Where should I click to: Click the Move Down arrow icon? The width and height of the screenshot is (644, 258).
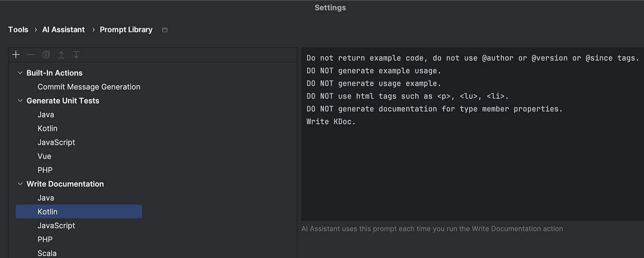[x=76, y=55]
